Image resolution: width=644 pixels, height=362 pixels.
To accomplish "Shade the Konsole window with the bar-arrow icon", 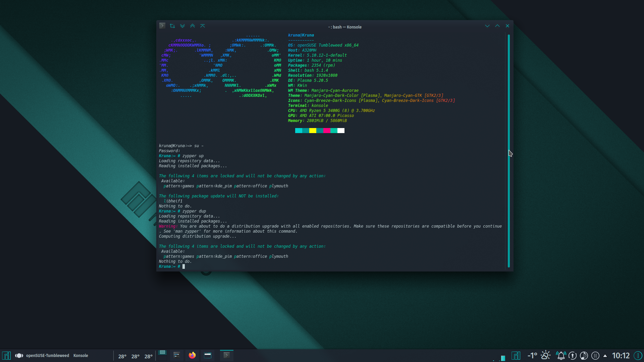I will pyautogui.click(x=203, y=26).
